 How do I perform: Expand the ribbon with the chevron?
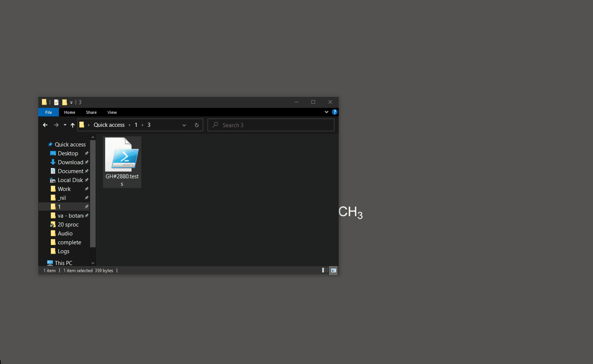coord(327,112)
